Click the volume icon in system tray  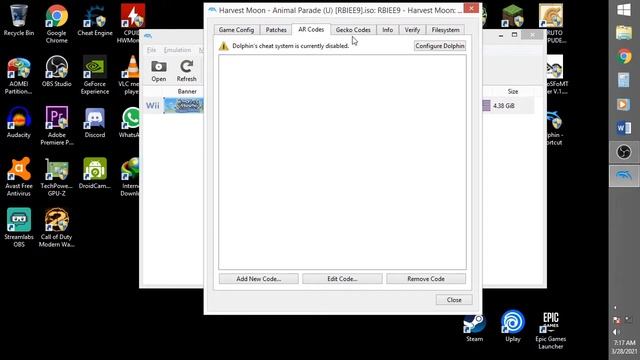pyautogui.click(x=616, y=332)
